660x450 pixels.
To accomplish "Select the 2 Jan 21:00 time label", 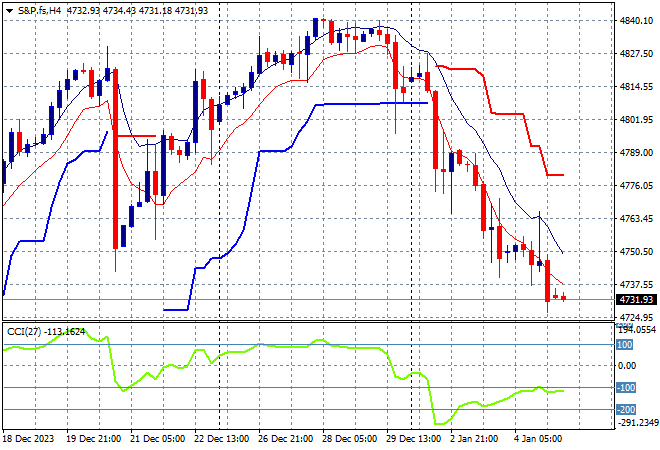I will coord(474,439).
